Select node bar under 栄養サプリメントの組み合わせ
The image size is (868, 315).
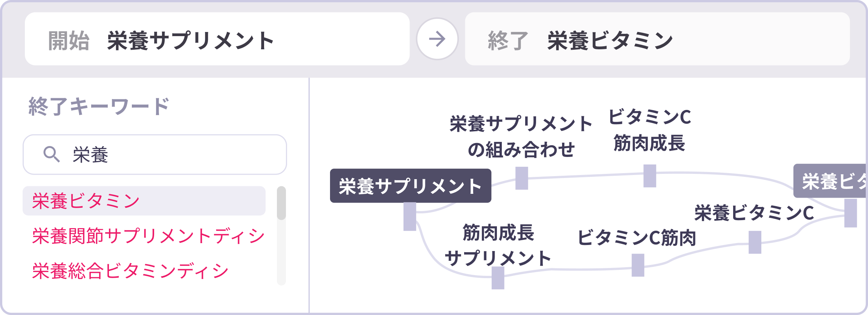[x=522, y=178]
